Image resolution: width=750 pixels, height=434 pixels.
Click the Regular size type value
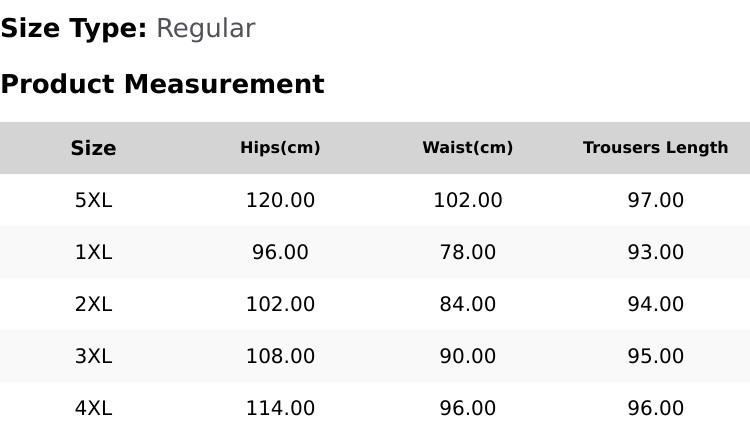(x=206, y=29)
